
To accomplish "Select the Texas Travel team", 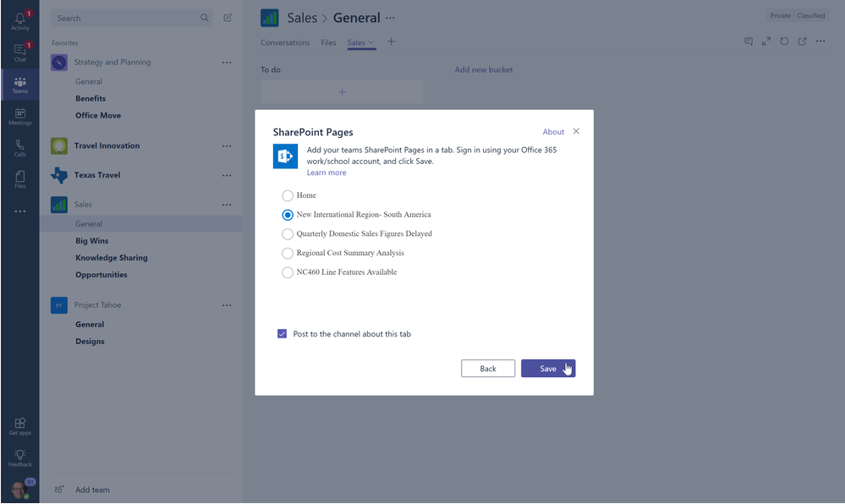I will click(x=97, y=175).
